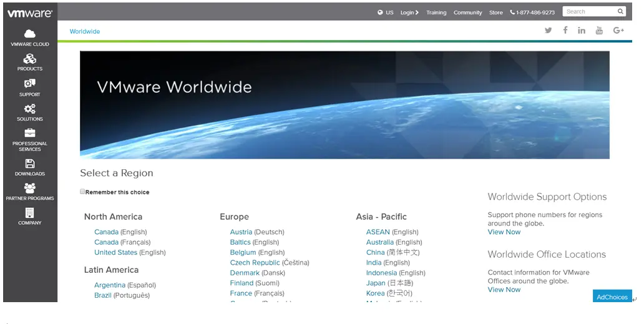
Task: Expand the Login menu arrow
Action: pyautogui.click(x=417, y=12)
